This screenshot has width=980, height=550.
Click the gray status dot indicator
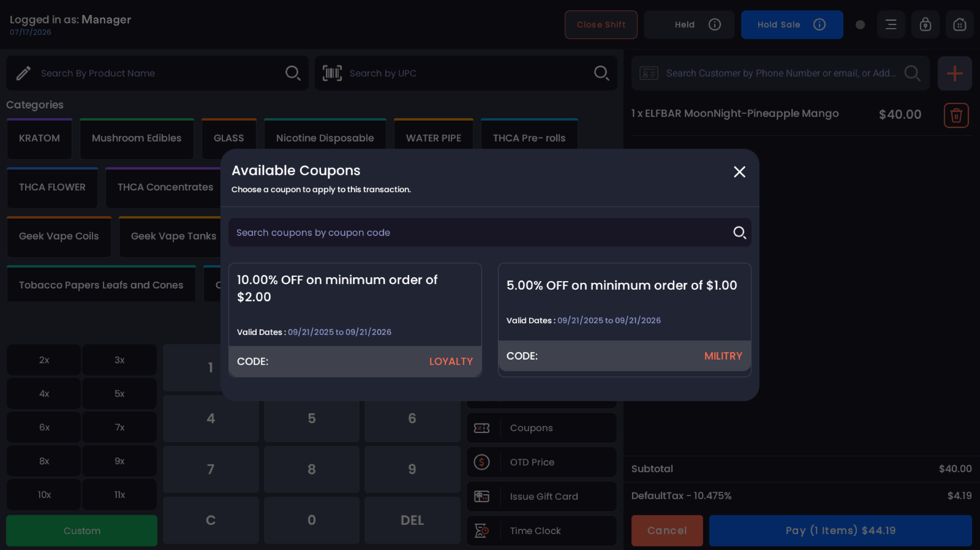pyautogui.click(x=860, y=25)
